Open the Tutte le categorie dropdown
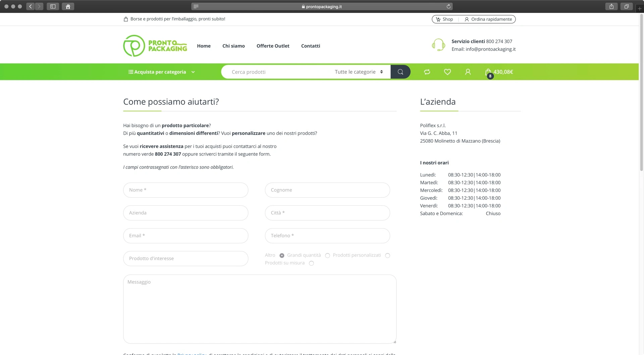Image resolution: width=644 pixels, height=355 pixels. point(359,72)
